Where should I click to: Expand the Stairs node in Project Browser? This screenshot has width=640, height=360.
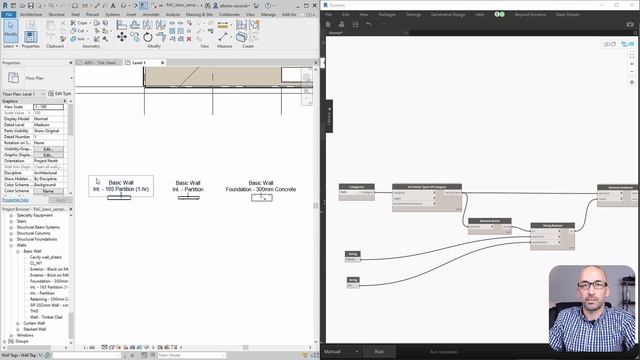pos(11,221)
